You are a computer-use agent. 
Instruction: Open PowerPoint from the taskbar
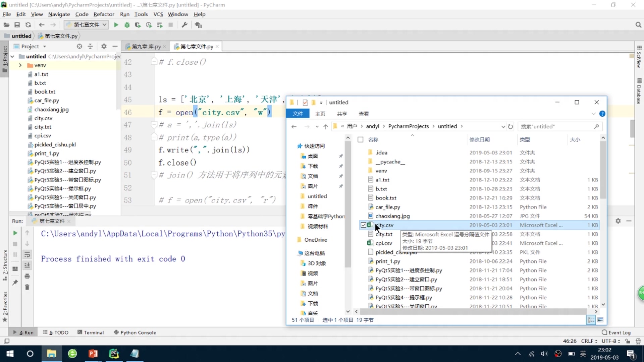click(x=93, y=354)
